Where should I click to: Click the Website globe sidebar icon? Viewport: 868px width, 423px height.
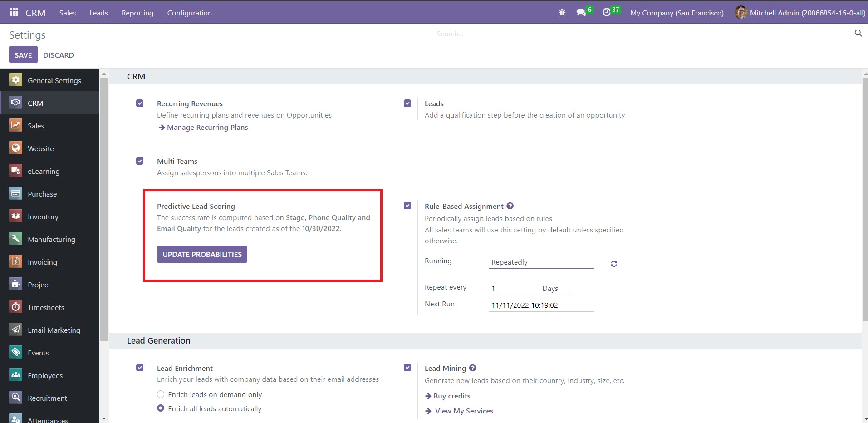(16, 148)
